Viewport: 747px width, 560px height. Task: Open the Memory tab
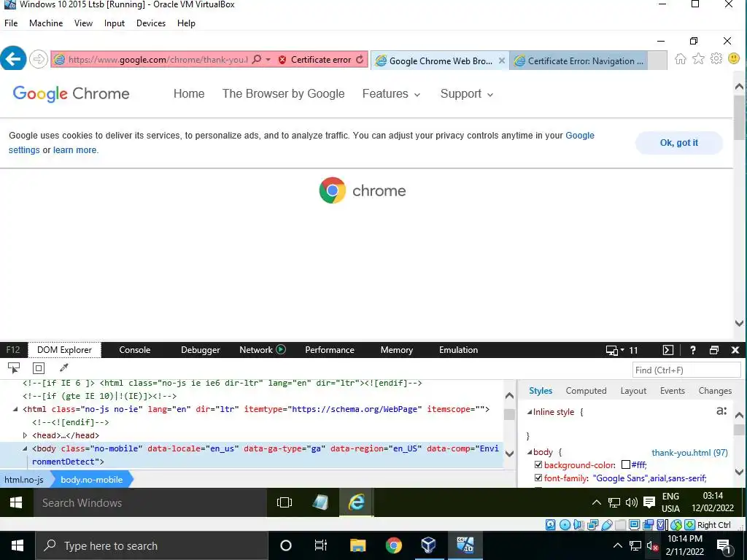click(x=396, y=350)
